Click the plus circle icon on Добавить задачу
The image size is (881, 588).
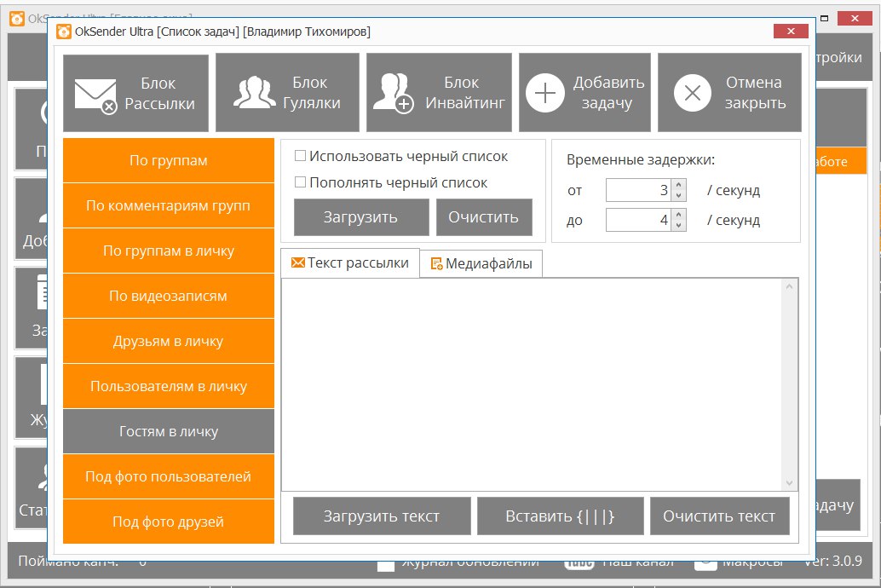[x=545, y=93]
